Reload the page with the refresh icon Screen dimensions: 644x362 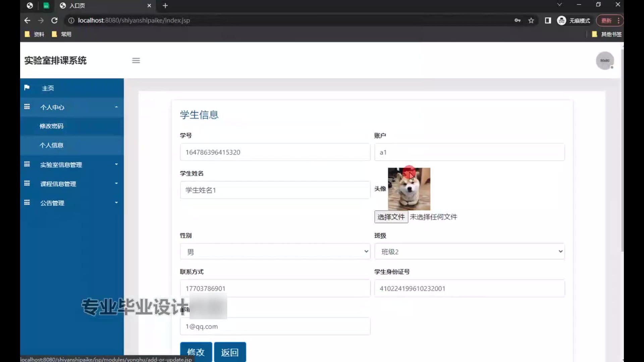(x=54, y=20)
